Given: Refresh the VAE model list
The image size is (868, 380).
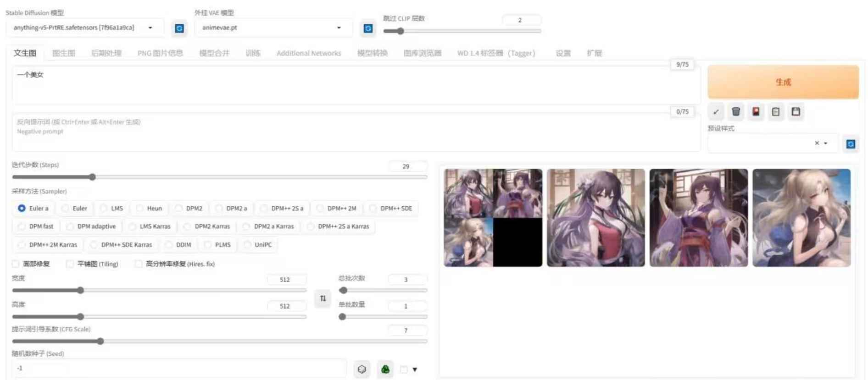Looking at the screenshot, I should (x=368, y=28).
